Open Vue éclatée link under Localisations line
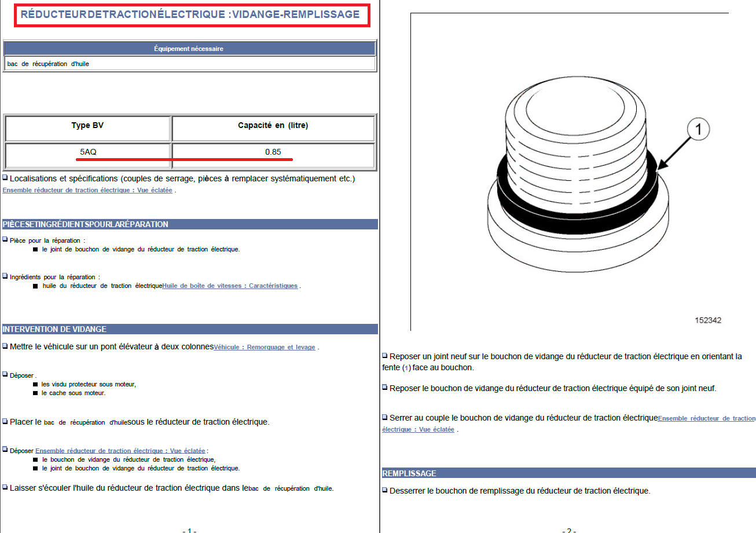This screenshot has width=756, height=533. (87, 191)
